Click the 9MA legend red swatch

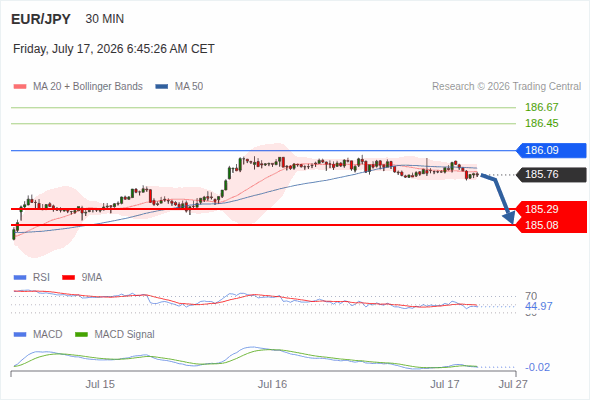pos(68,278)
